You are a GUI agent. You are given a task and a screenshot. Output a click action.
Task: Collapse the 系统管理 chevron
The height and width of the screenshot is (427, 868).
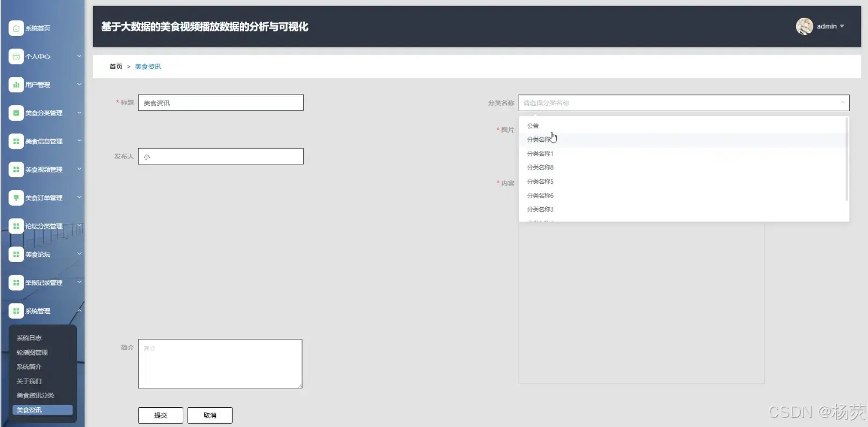coord(79,310)
